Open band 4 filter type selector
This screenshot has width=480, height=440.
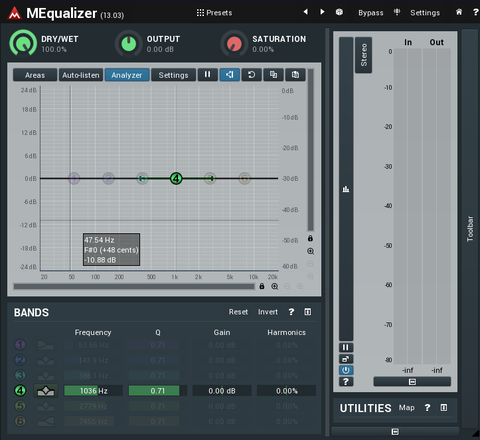[46, 391]
